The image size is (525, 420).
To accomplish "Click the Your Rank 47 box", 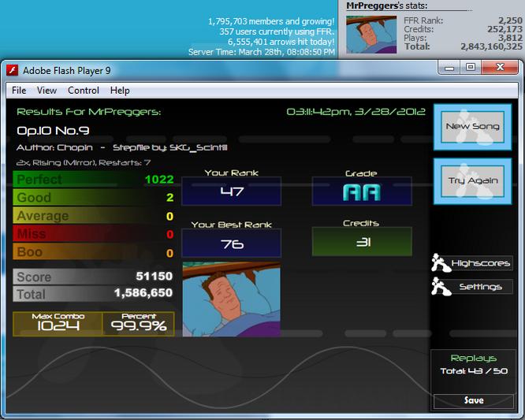I will point(231,191).
